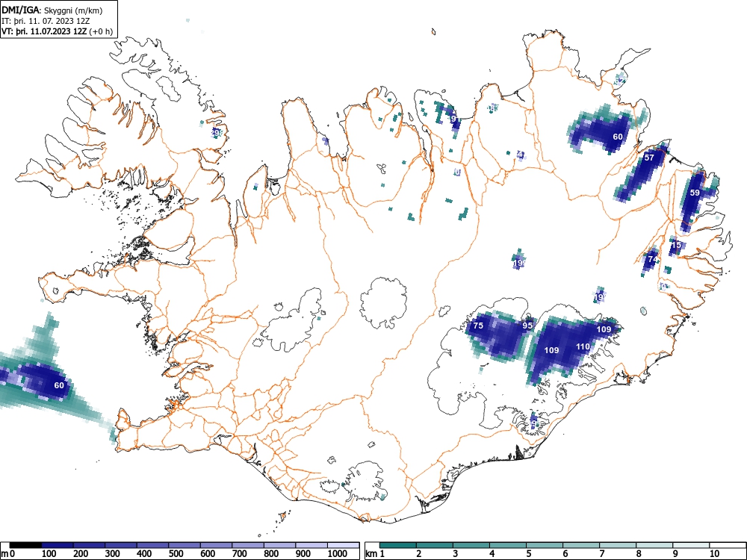Click the visibility value '74' on the map
The image size is (747, 560).
pos(653,260)
